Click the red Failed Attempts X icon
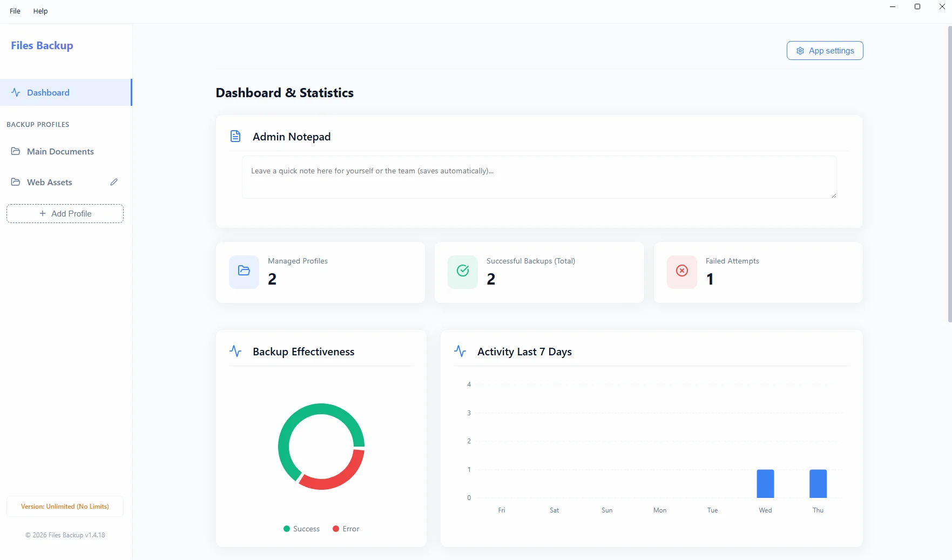 (x=682, y=271)
